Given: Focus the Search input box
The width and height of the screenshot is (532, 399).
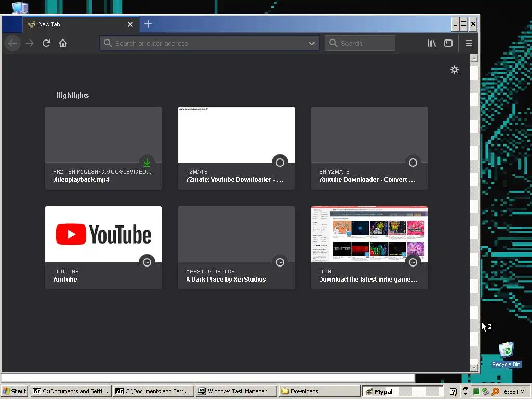Looking at the screenshot, I should (360, 43).
